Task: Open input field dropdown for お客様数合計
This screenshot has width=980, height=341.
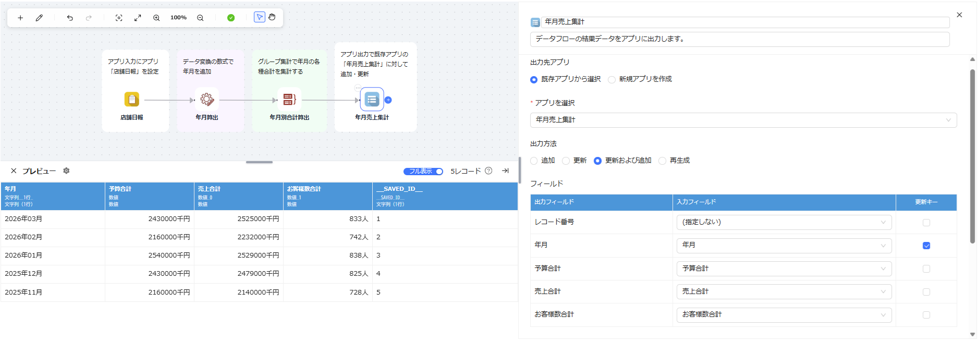Action: (x=784, y=314)
